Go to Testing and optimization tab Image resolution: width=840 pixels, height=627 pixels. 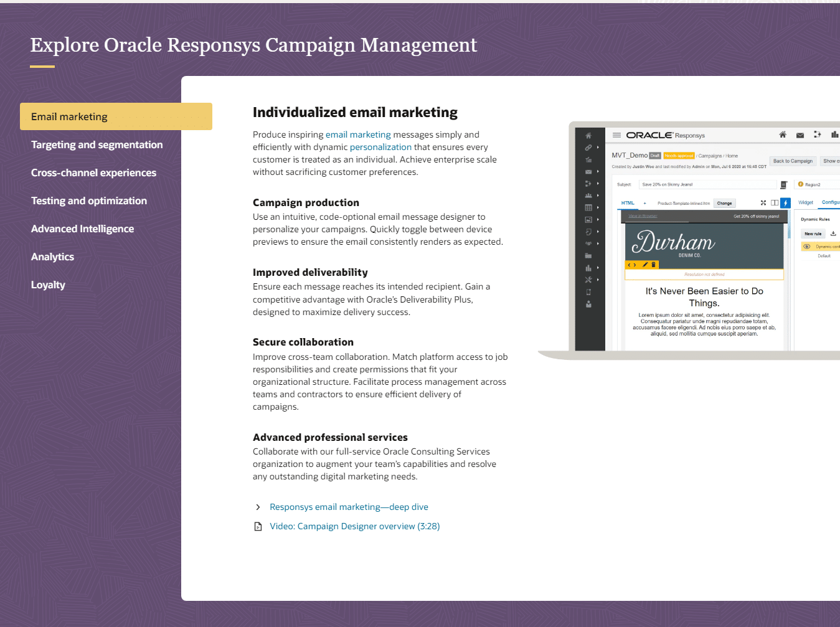tap(89, 200)
